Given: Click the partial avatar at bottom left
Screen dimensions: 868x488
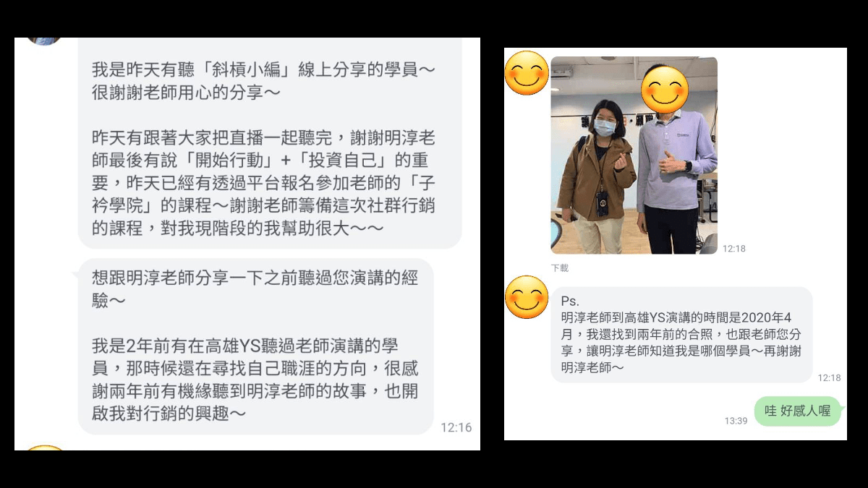Looking at the screenshot, I should click(45, 448).
